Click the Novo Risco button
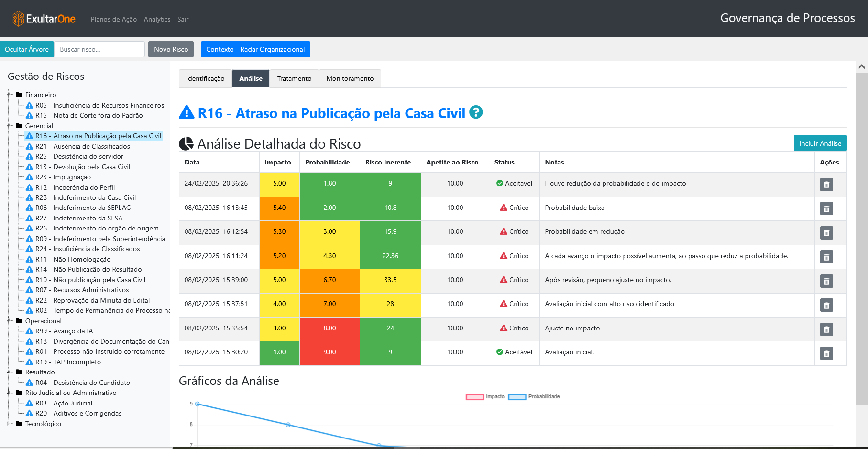868x449 pixels. (x=171, y=49)
